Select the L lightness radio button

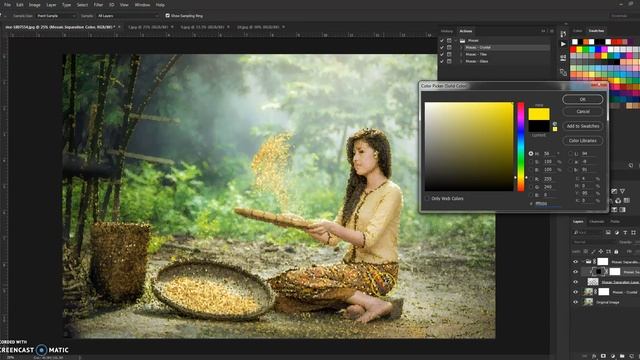click(x=571, y=153)
